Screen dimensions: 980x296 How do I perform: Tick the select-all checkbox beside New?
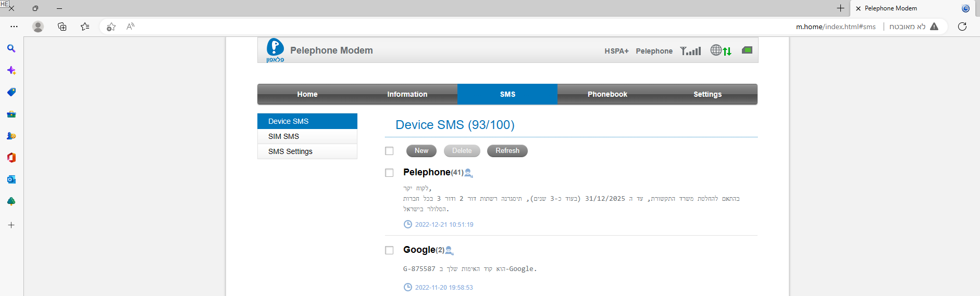click(x=389, y=151)
